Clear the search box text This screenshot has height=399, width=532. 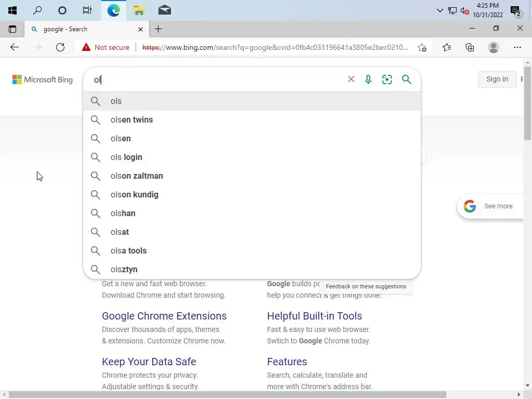pos(351,79)
